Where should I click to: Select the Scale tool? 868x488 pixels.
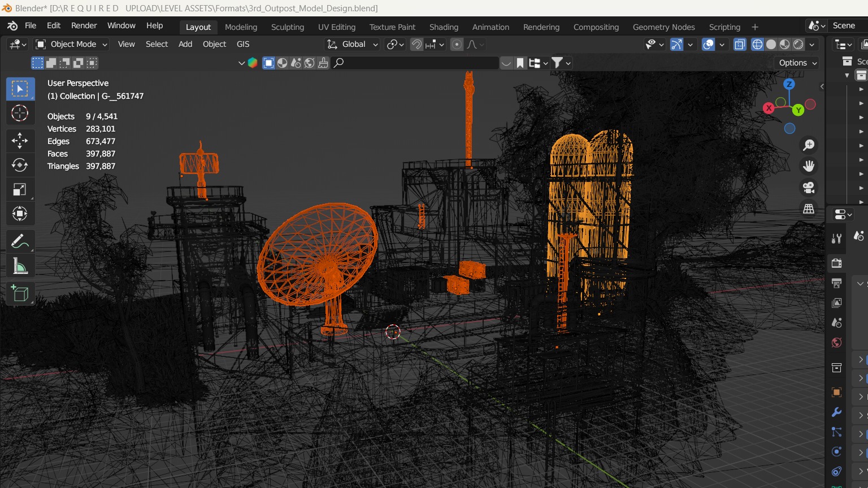[x=20, y=189]
